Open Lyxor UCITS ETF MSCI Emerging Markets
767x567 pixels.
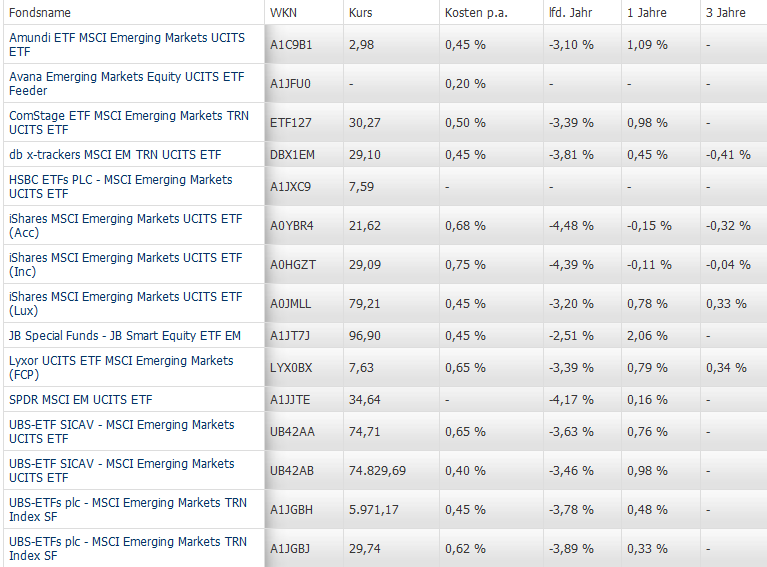point(121,361)
